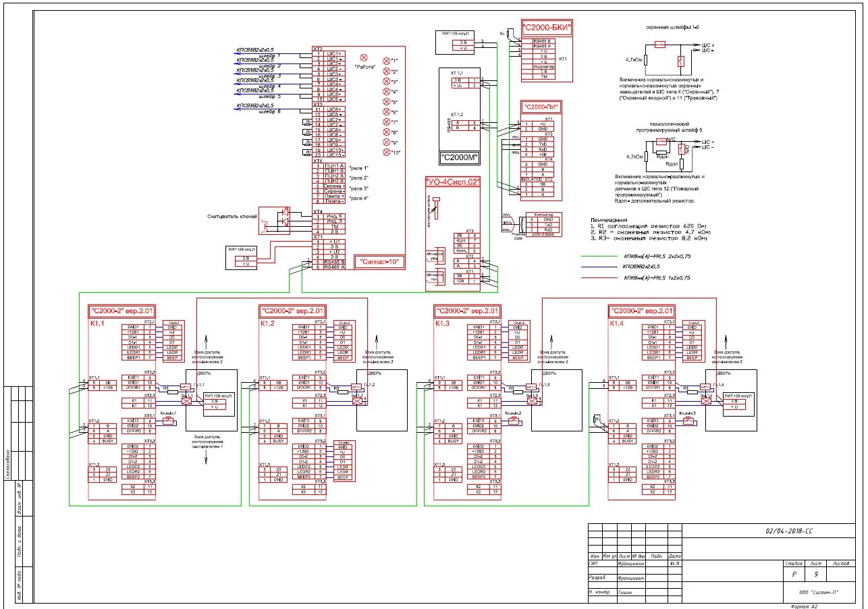Click the "С2000-БКИ" device title
This screenshot has height=609, width=868.
547,28
